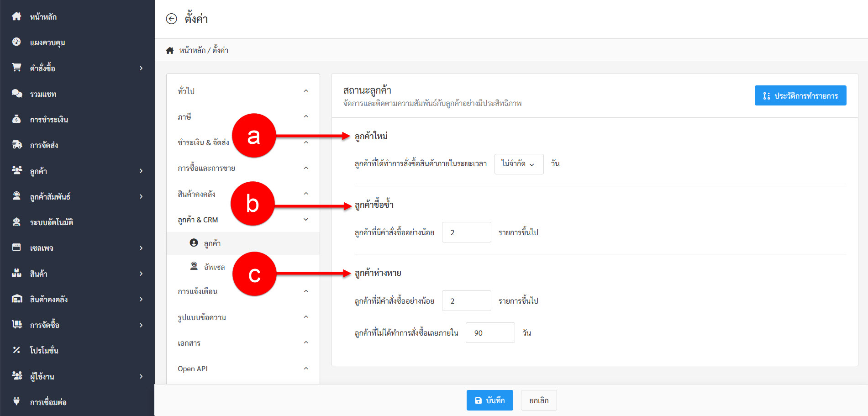
Task: Click the back arrow icon beside ตั้งค่า
Action: point(171,19)
